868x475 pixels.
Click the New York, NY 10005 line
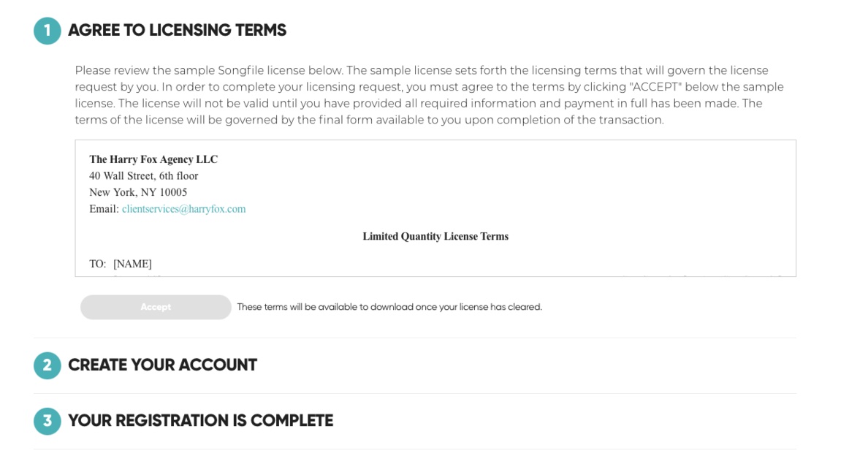(x=138, y=192)
